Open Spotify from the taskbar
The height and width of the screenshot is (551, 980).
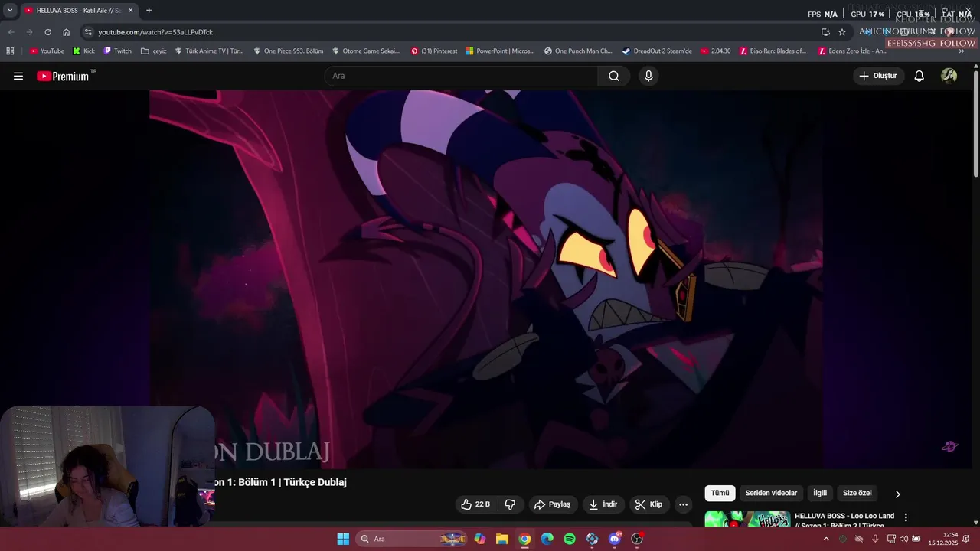(570, 539)
